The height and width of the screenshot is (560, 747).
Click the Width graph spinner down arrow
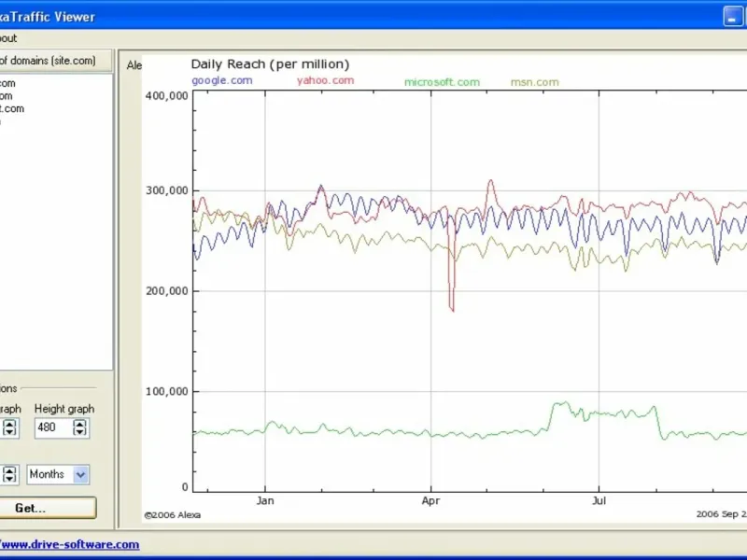[8, 432]
